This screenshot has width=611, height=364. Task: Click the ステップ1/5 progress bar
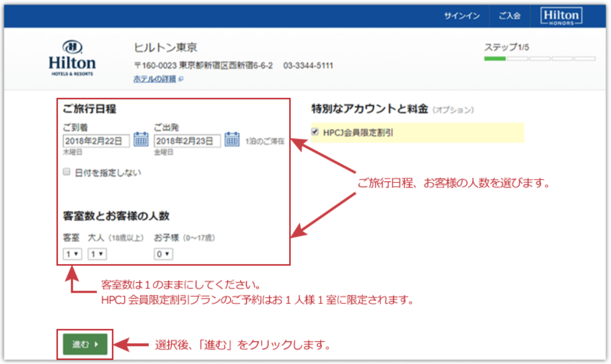click(539, 59)
